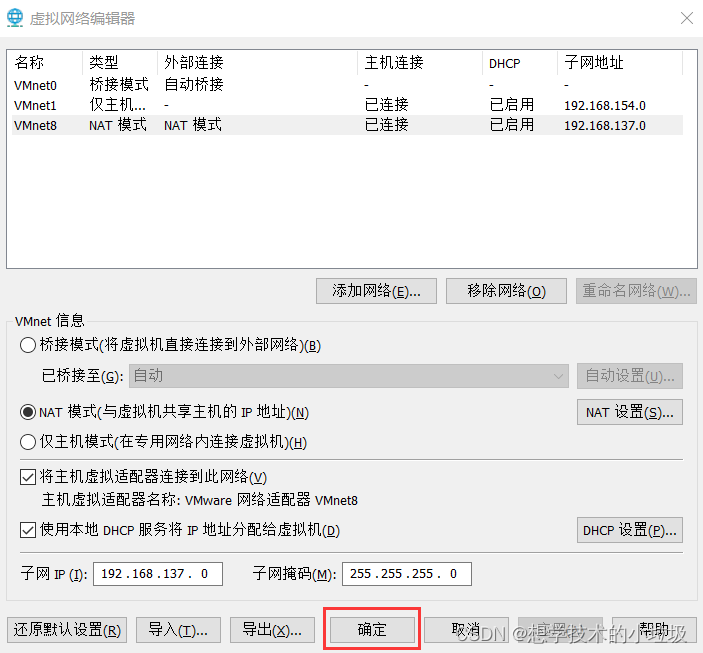Open DHCP 设置(P)... dialog
The image size is (703, 653).
point(630,530)
